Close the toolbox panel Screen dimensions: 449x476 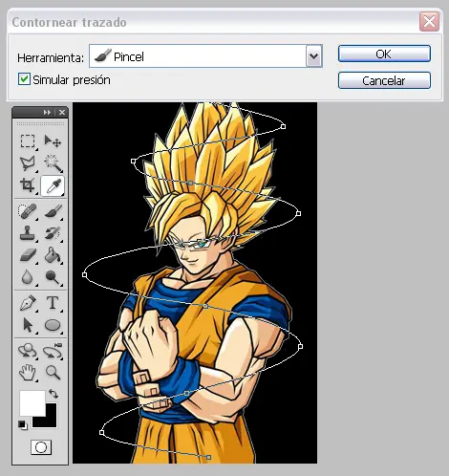(x=62, y=112)
